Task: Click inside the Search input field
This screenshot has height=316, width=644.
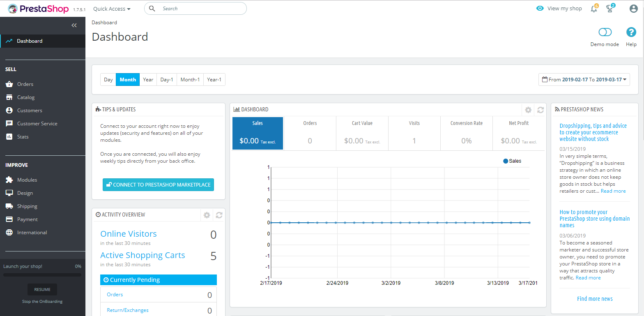Action: tap(195, 8)
